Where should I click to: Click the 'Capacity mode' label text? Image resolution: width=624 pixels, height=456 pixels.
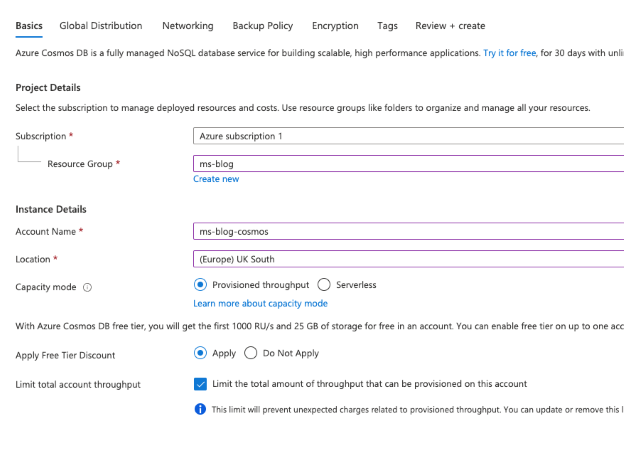point(46,287)
